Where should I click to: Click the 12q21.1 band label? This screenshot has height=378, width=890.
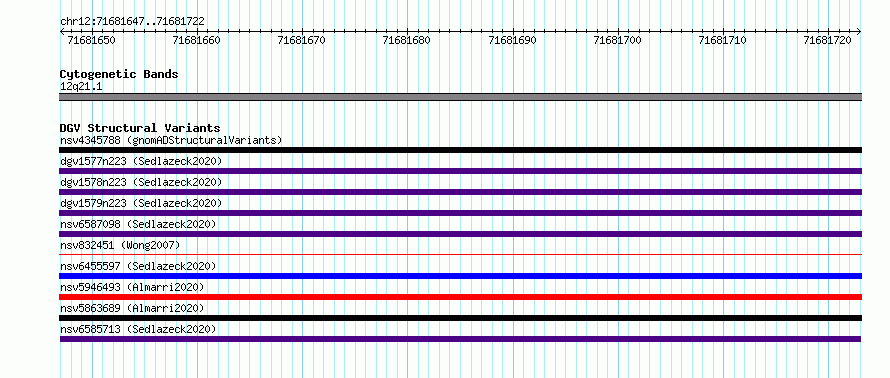click(81, 87)
